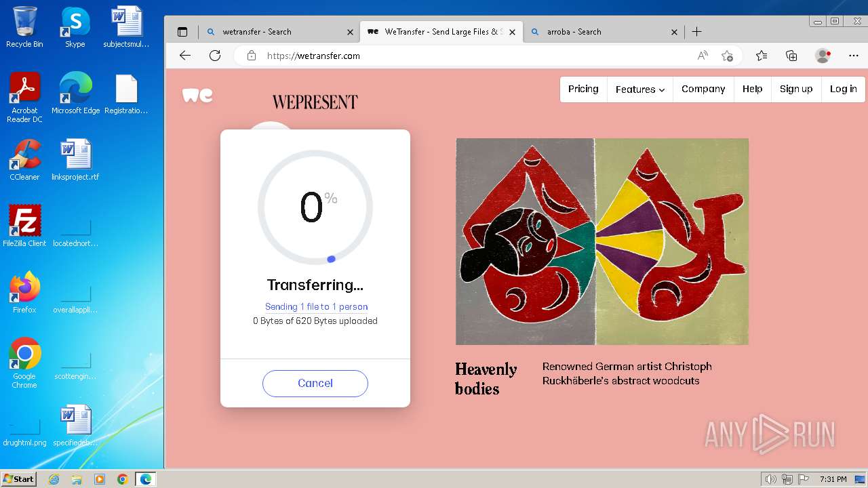Open the Favorites list icon
Image resolution: width=868 pixels, height=488 pixels.
coord(762,56)
